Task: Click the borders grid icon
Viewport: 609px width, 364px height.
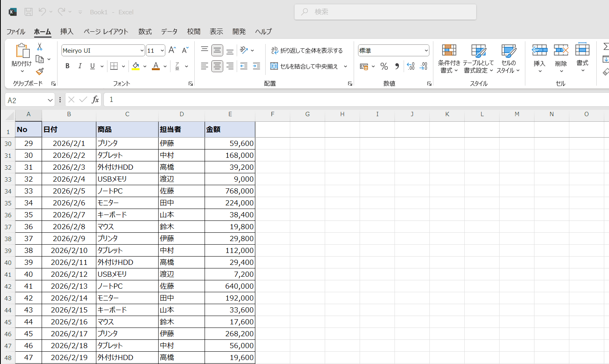Action: coord(114,66)
